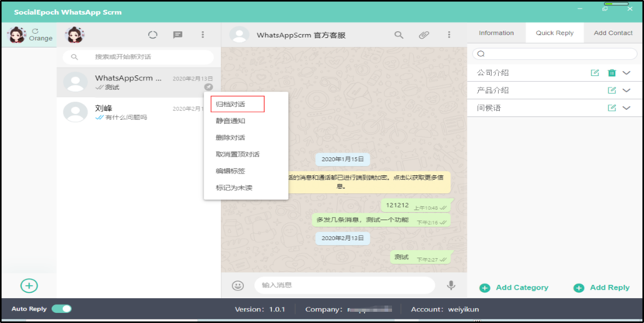Click the Add Category button
Viewport: 644px width, 323px height.
tap(514, 287)
